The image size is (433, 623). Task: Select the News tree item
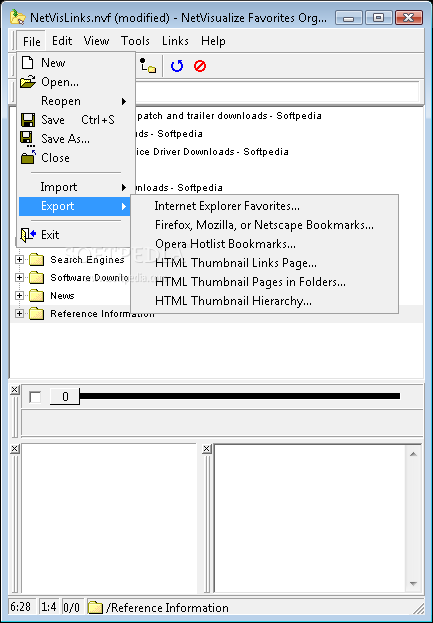pos(62,296)
